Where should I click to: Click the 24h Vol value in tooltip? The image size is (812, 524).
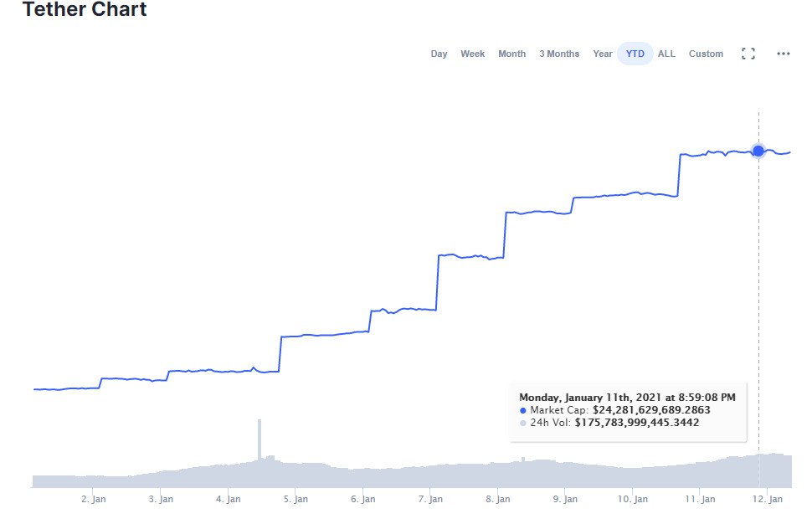click(636, 423)
